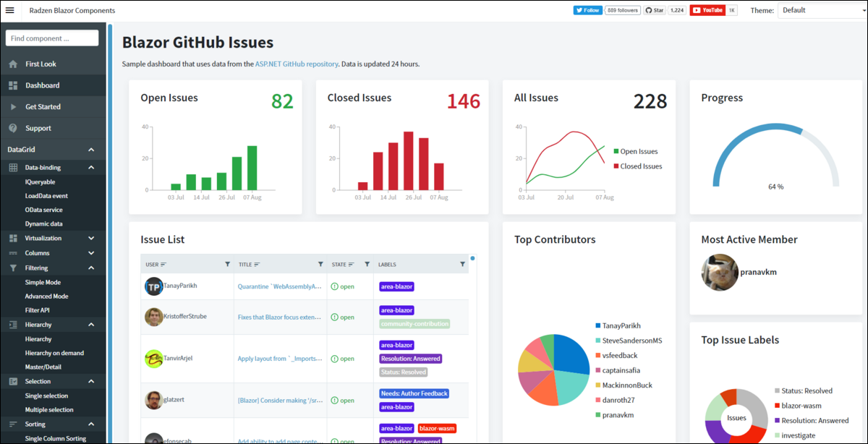This screenshot has height=444, width=868.
Task: Open Filter API sidebar item
Action: (x=37, y=310)
